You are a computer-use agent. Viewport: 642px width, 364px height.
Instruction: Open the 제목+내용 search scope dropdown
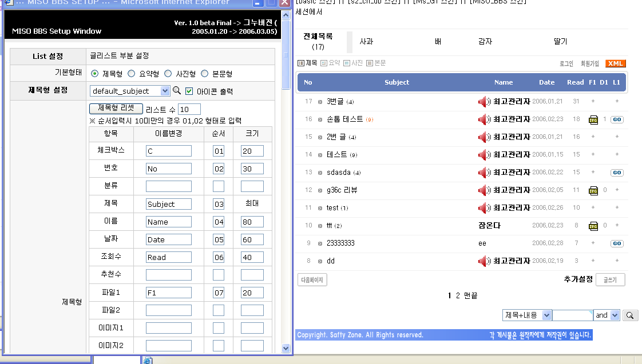click(546, 315)
